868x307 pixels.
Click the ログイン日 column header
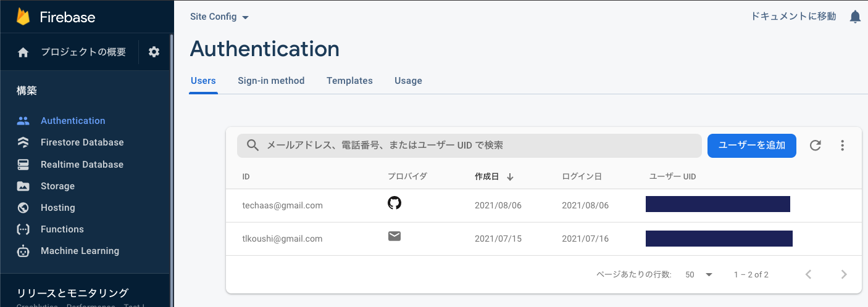coord(582,177)
